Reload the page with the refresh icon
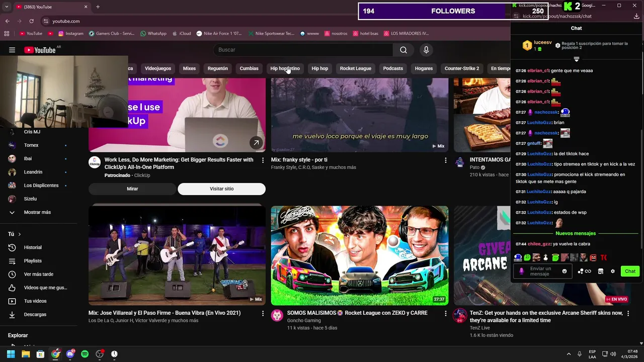Viewport: 644px width, 362px height. point(32,21)
